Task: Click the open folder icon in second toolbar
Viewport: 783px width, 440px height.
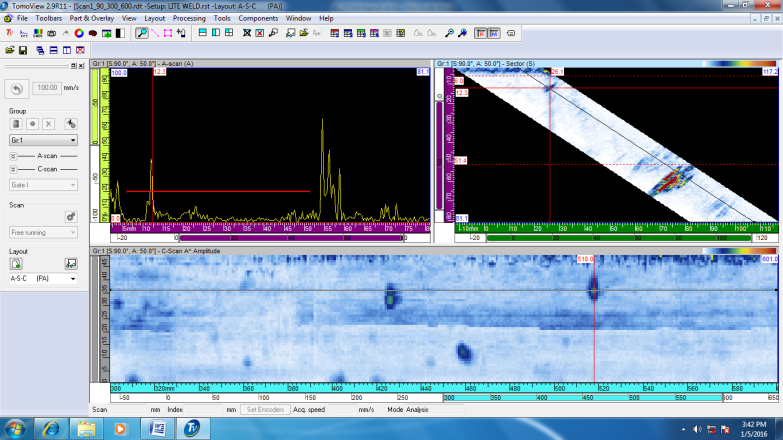Action: 9,50
